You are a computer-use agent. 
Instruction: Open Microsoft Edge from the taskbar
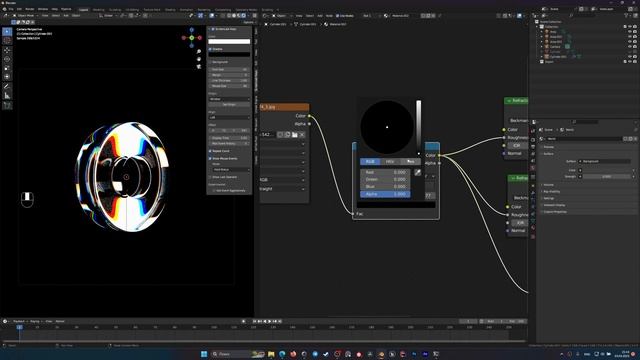[282, 354]
